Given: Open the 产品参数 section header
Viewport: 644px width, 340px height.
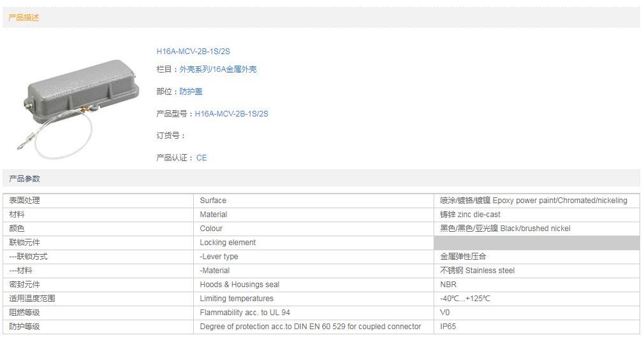Looking at the screenshot, I should pos(24,179).
